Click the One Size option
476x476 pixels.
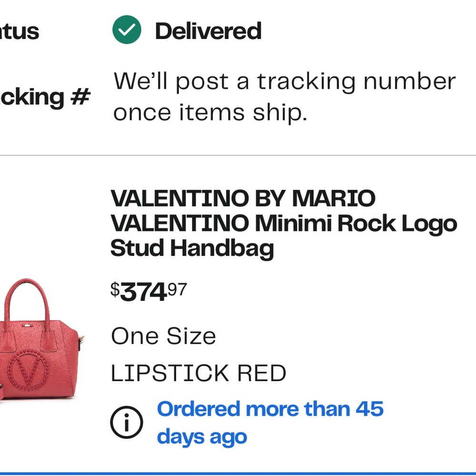(x=163, y=336)
